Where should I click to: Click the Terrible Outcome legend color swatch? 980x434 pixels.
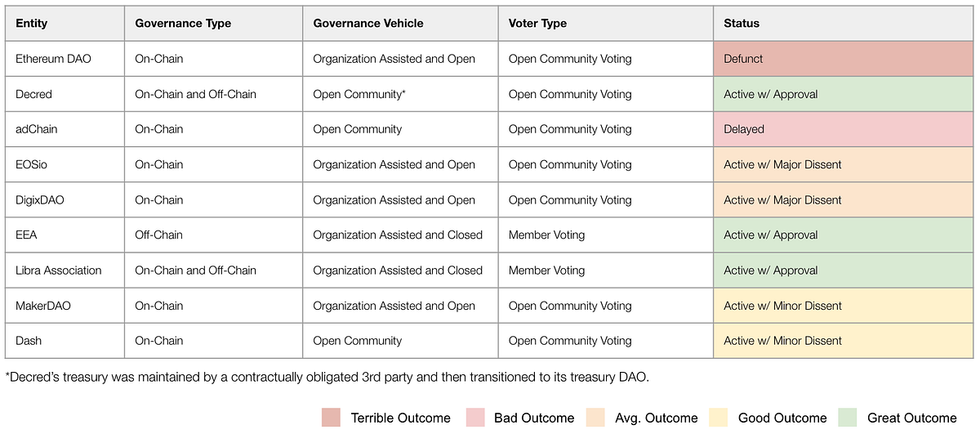click(x=332, y=418)
